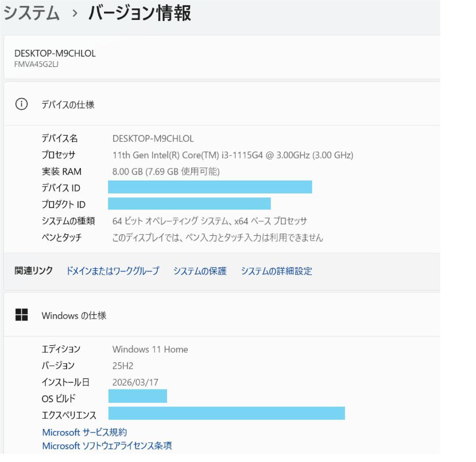476x462 pixels.
Task: Click the breadcrumb chevron separator
Action: [x=74, y=13]
